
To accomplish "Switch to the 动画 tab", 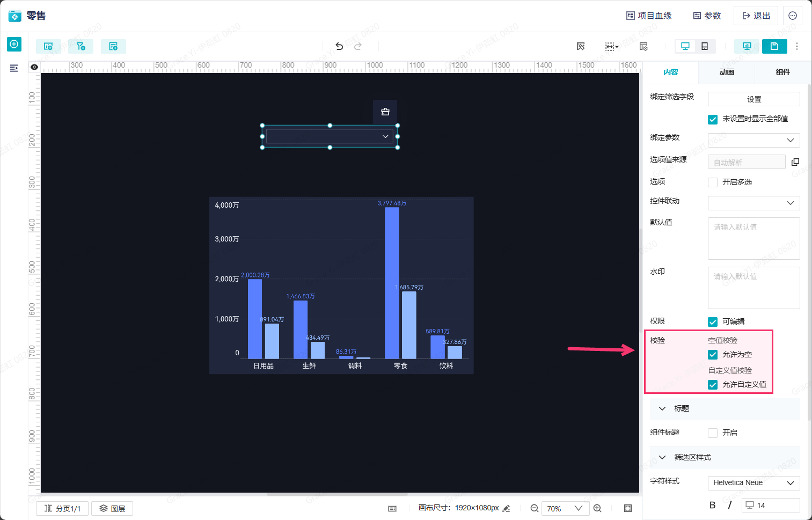I will (727, 72).
